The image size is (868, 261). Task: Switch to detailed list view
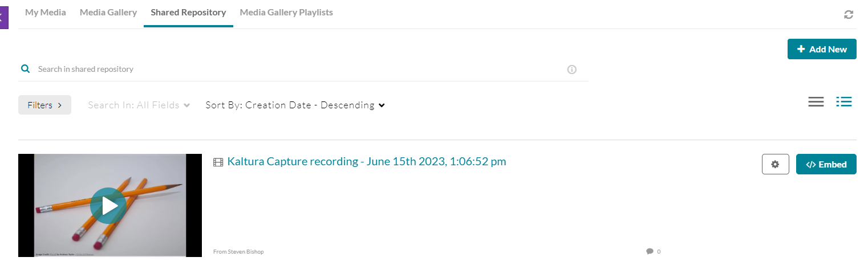[x=844, y=102]
